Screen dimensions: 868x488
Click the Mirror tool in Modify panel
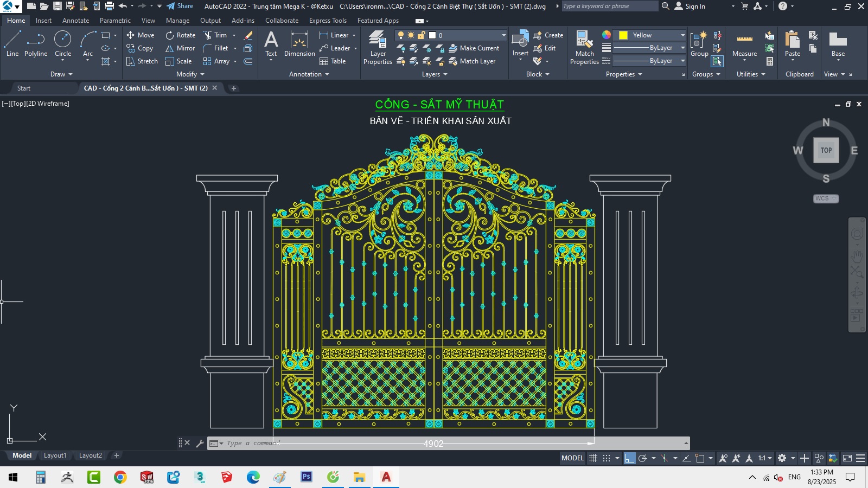pos(180,48)
